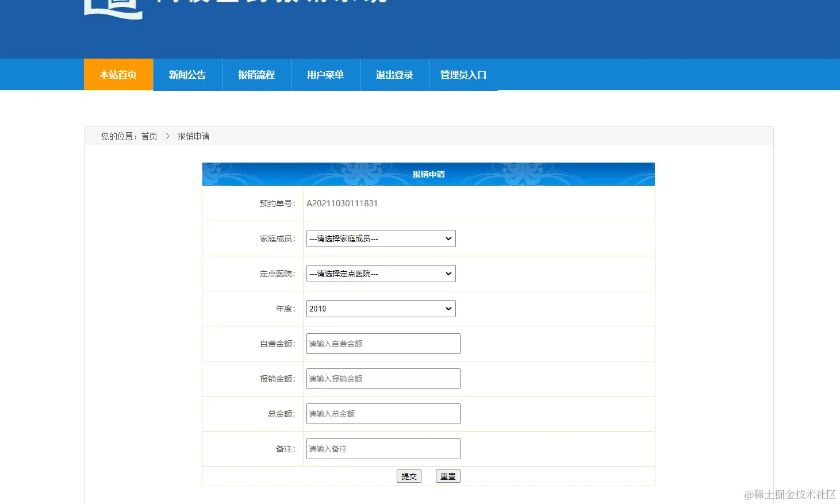Viewport: 840px width, 504px height.
Task: Select 退出登录 to log out
Action: click(394, 75)
